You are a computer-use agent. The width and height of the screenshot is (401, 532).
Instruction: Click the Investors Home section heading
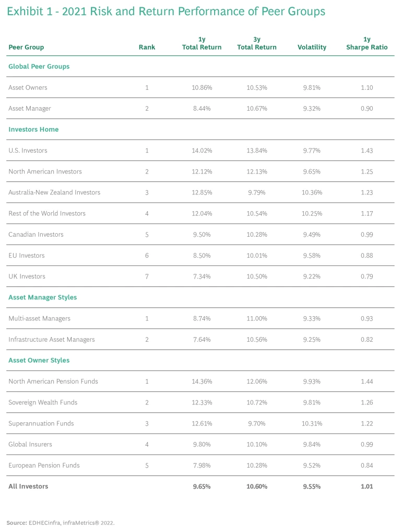33,129
